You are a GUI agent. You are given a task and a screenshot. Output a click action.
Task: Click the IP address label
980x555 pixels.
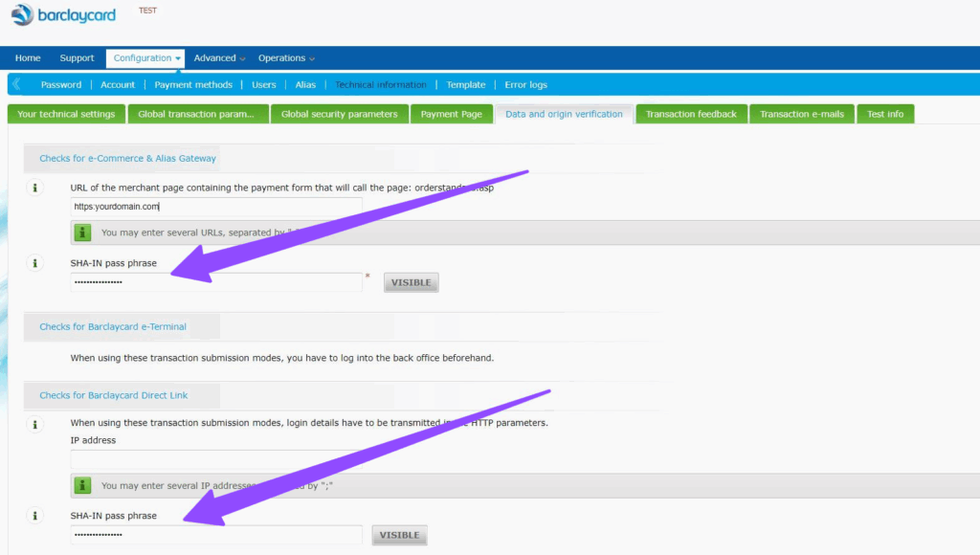click(x=93, y=440)
